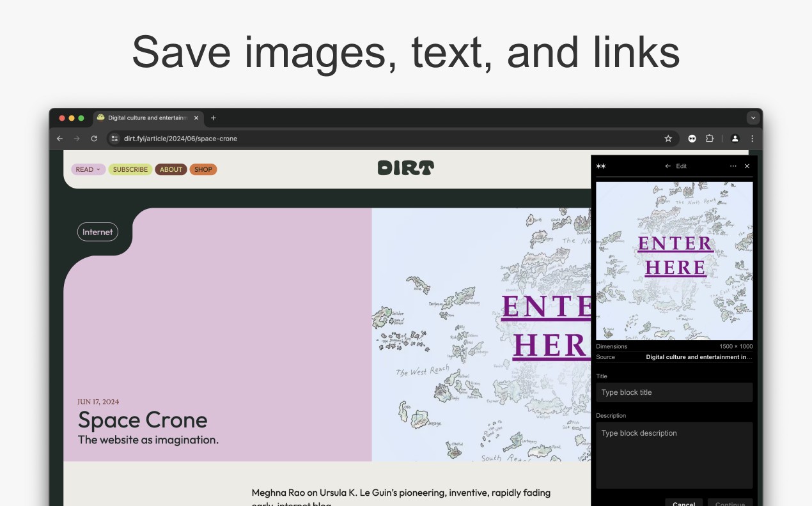This screenshot has width=812, height=506.
Task: Expand the READ dropdown menu
Action: click(x=88, y=169)
